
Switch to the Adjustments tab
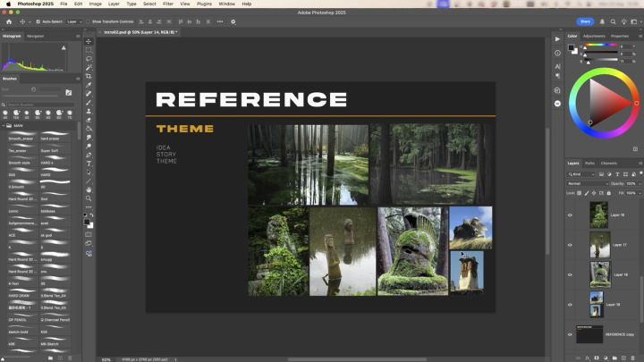tap(594, 36)
